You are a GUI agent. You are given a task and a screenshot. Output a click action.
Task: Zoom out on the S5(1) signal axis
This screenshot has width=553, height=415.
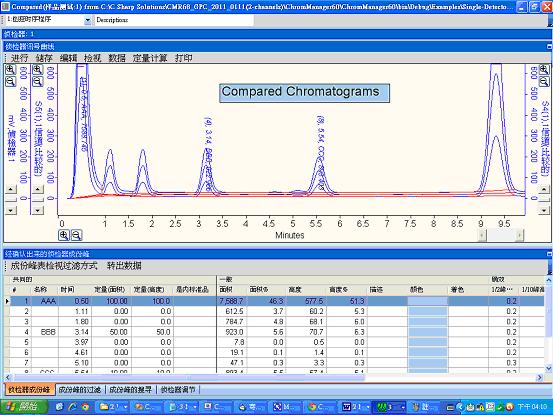[38, 82]
